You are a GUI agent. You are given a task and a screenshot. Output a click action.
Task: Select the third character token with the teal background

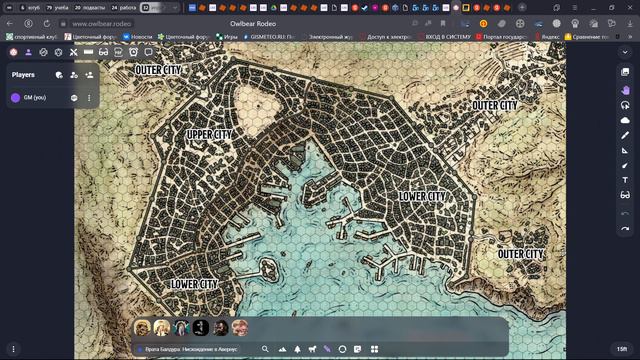(181, 328)
